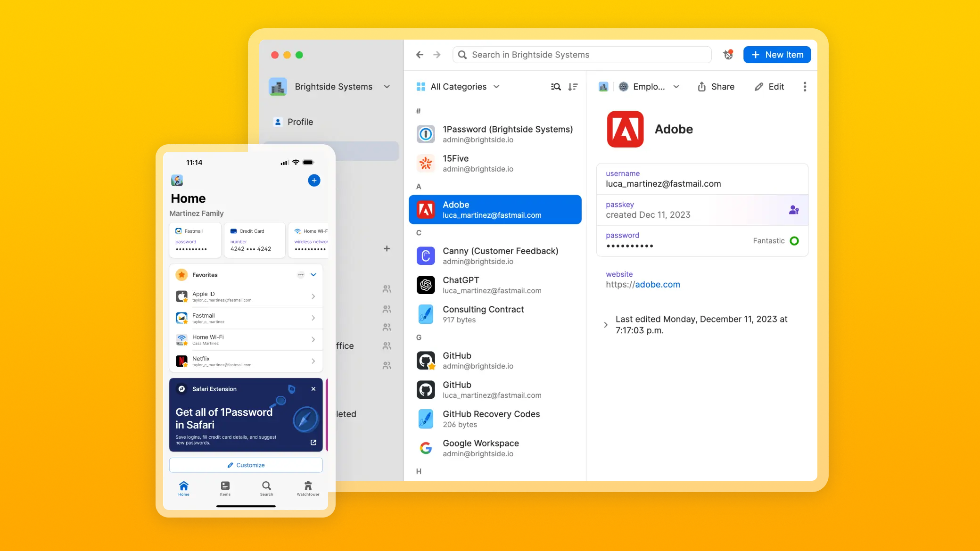Open the Brightside Systems vault switcher
The width and height of the screenshot is (980, 551).
[x=387, y=87]
